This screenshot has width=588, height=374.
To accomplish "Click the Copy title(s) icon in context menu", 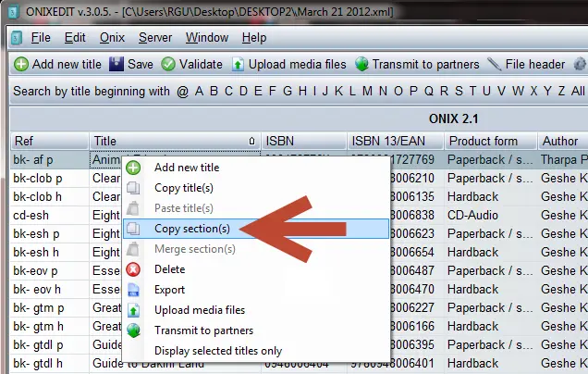I will pyautogui.click(x=133, y=188).
